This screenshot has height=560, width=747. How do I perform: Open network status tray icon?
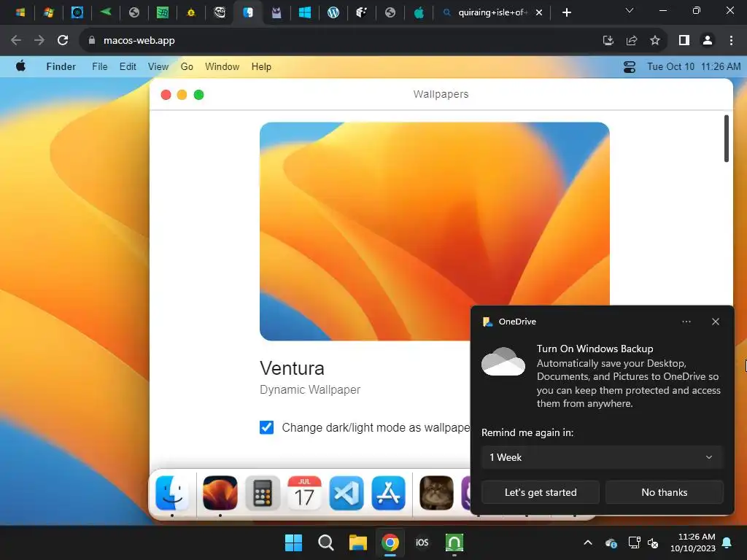(x=634, y=542)
